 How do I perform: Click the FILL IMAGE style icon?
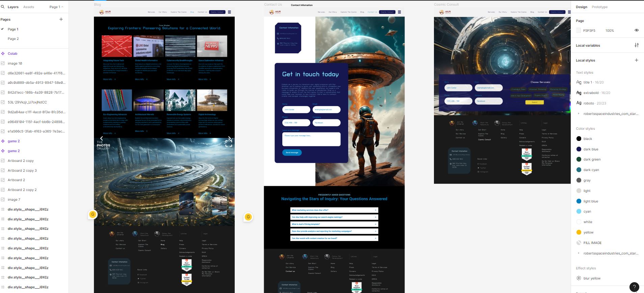[579, 243]
